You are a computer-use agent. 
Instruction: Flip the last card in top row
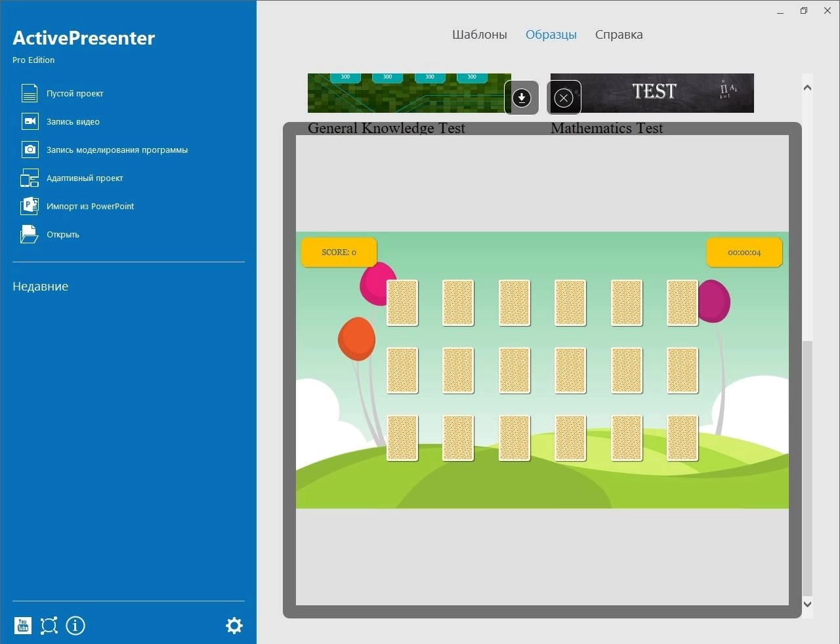pos(682,303)
